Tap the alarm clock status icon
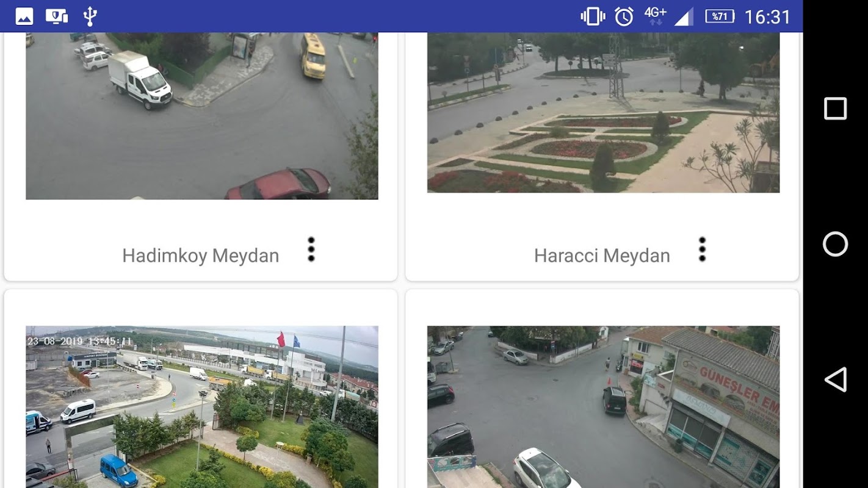Screen dimensions: 868x488 click(x=624, y=16)
